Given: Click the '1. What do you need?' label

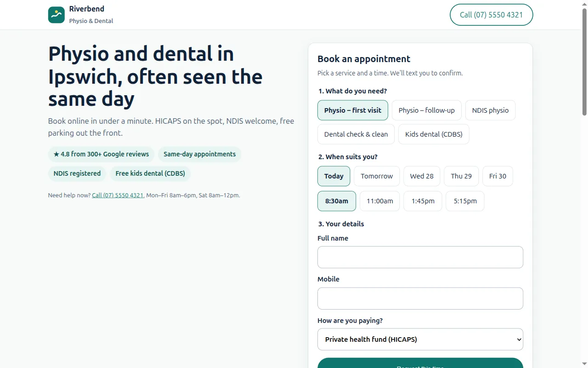Looking at the screenshot, I should tap(353, 91).
